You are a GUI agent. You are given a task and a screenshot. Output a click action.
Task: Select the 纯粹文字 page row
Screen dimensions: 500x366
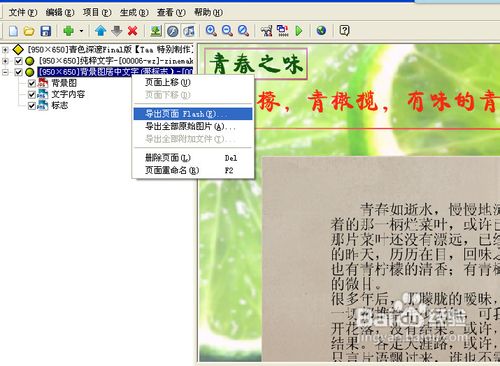point(116,61)
